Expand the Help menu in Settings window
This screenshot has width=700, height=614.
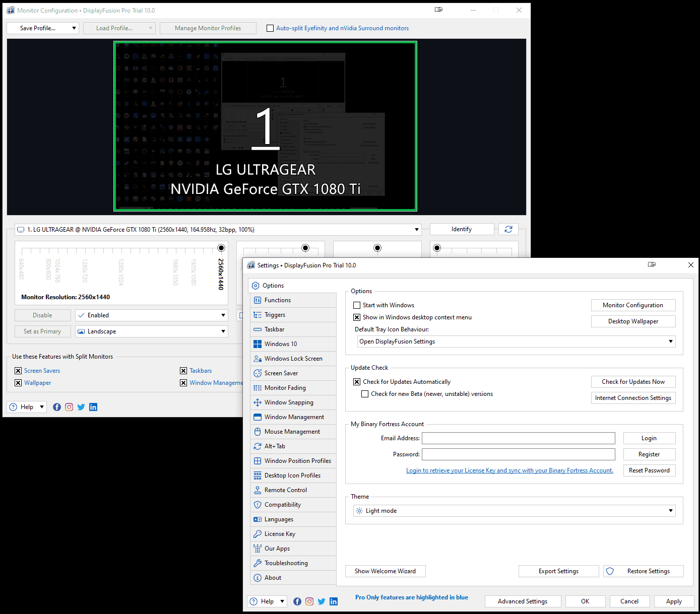[267, 601]
